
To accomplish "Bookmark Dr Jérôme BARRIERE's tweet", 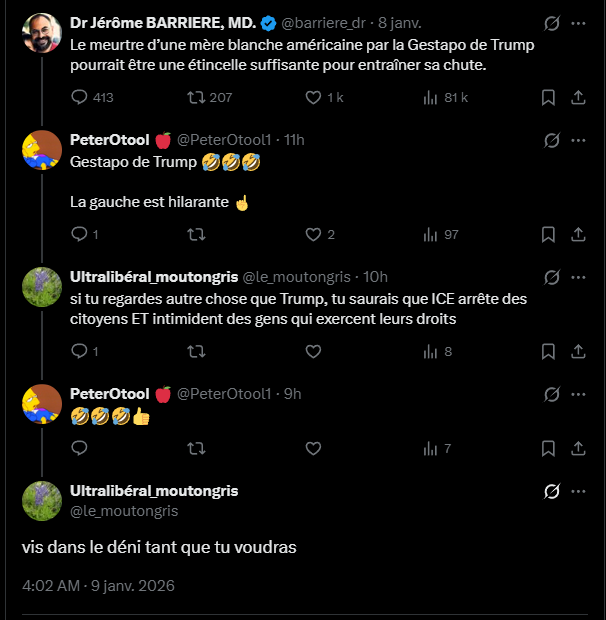I will point(548,97).
